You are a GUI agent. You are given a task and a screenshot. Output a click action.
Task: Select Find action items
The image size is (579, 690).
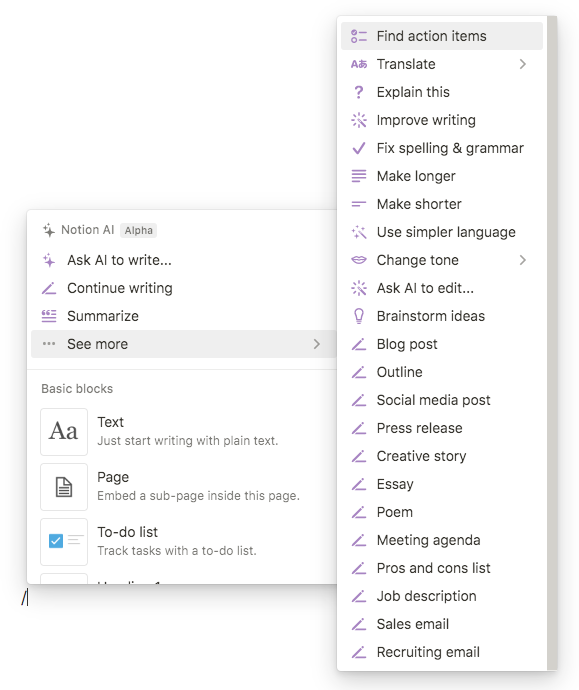442,36
